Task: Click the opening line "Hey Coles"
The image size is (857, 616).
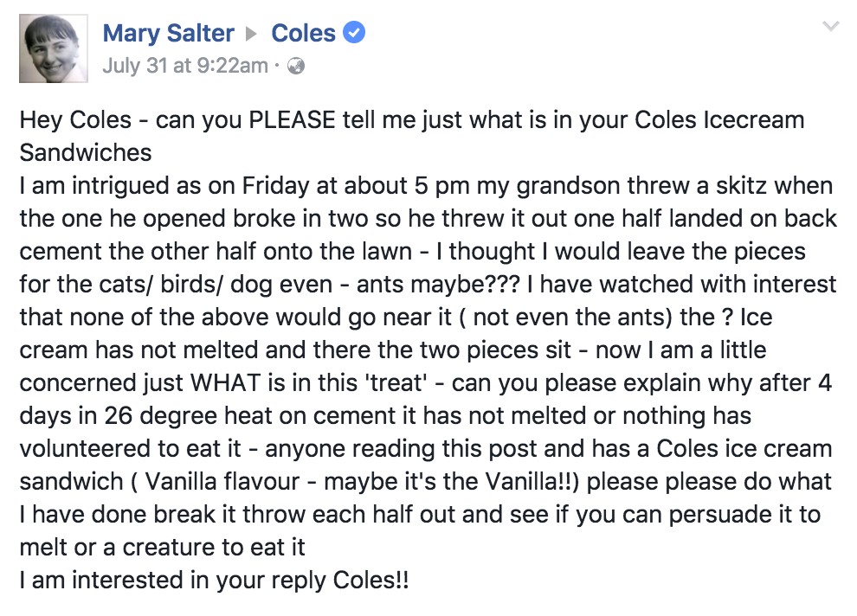Action: tap(71, 119)
